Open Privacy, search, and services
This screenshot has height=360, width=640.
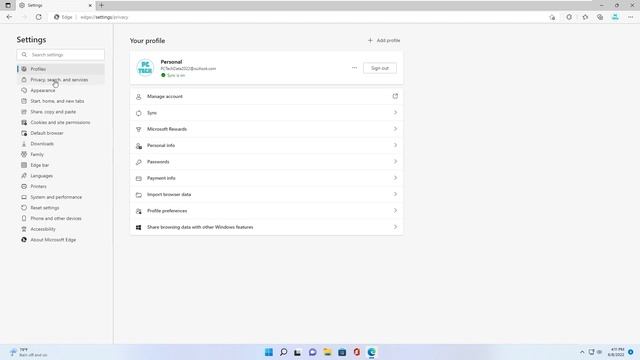coord(60,80)
